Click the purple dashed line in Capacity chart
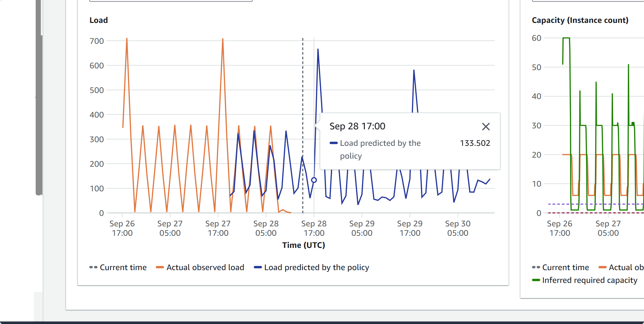The height and width of the screenshot is (324, 644). pos(593,204)
